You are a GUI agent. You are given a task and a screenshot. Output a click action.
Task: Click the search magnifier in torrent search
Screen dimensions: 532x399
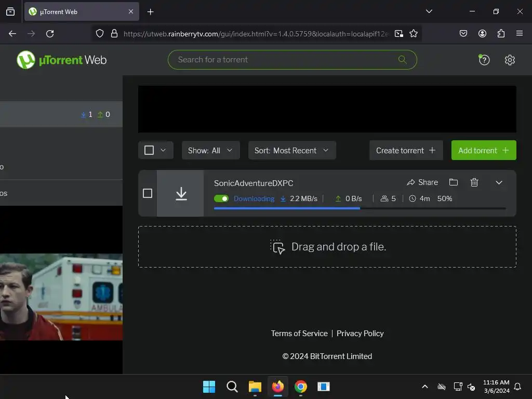tap(403, 60)
